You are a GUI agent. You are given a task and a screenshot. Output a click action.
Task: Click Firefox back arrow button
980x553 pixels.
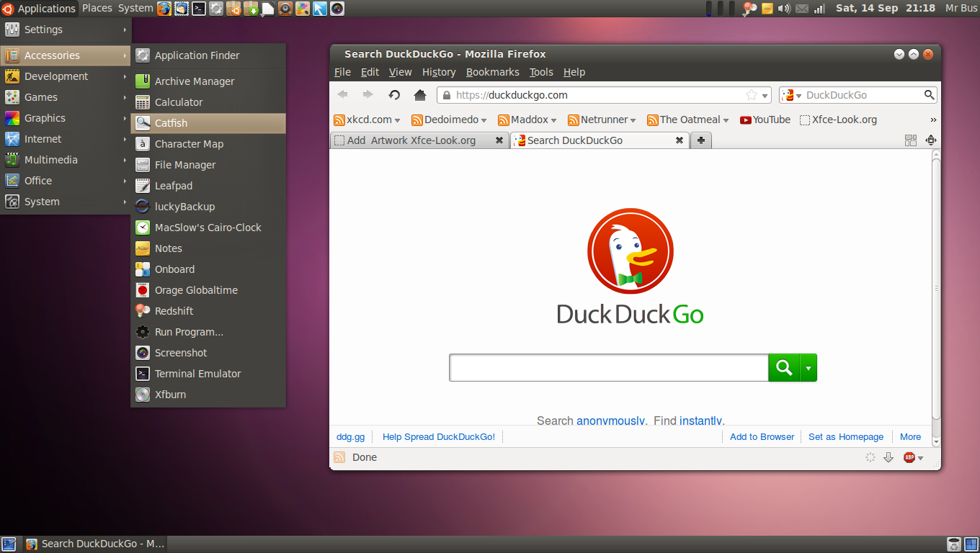(343, 95)
